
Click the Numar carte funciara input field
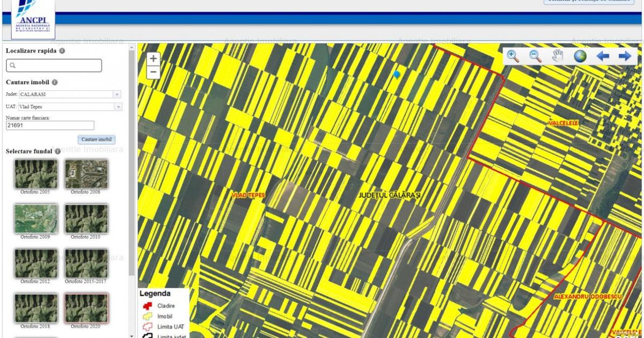pos(50,126)
